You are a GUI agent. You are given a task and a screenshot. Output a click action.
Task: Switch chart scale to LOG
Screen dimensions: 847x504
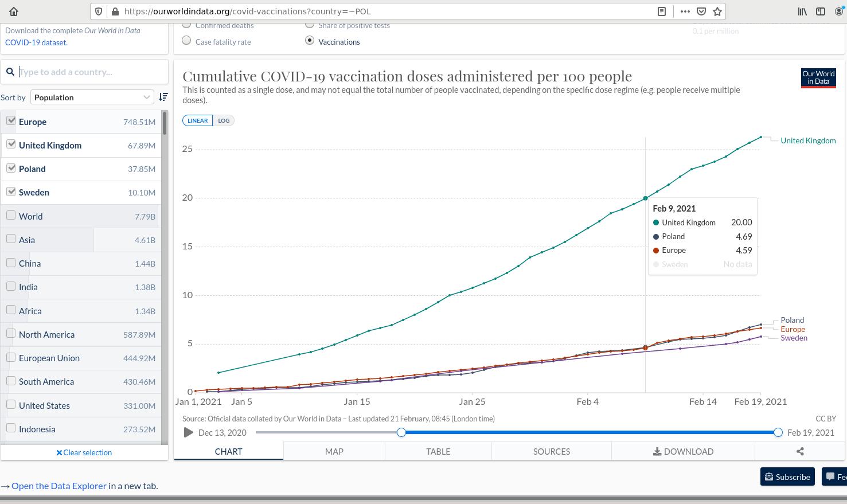pos(224,120)
